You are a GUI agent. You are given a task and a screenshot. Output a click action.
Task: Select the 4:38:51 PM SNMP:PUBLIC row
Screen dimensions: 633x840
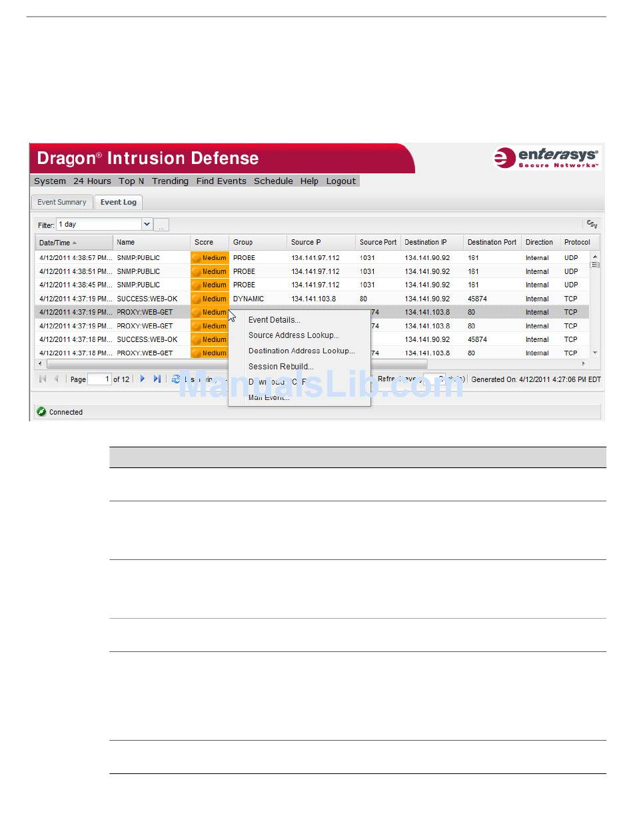(313, 271)
